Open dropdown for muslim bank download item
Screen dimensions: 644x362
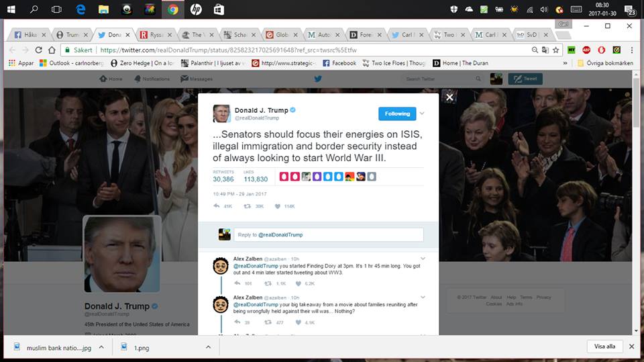coord(101,347)
